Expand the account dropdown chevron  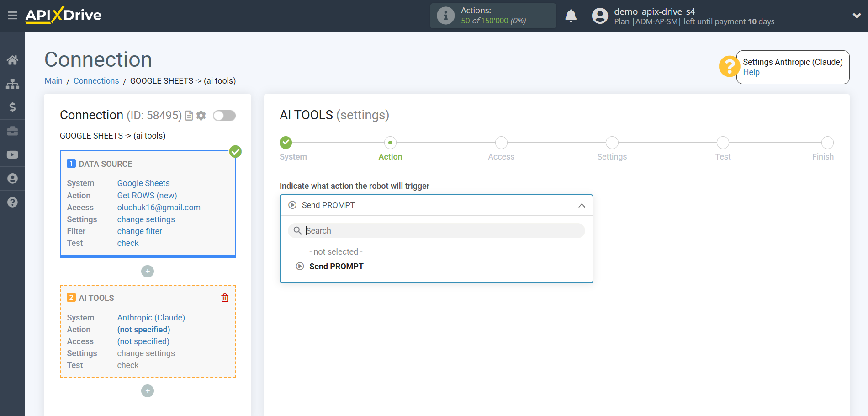(x=857, y=16)
